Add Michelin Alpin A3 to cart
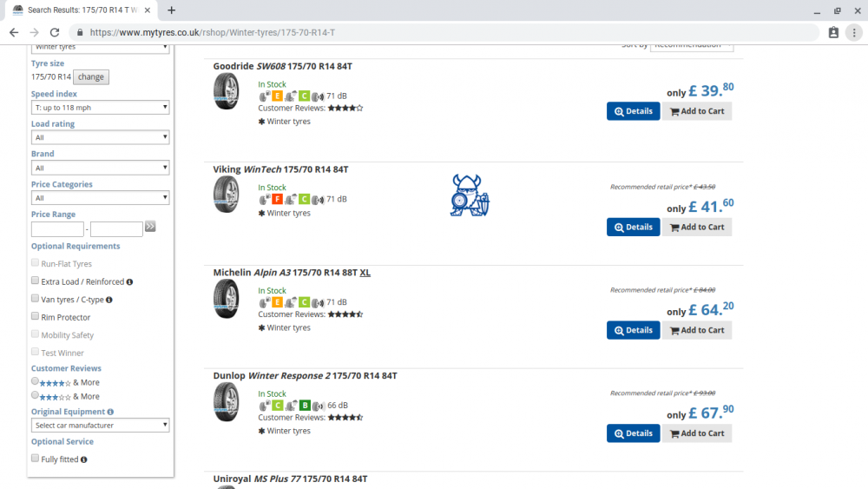Viewport: 868px width, 489px height. pos(697,330)
